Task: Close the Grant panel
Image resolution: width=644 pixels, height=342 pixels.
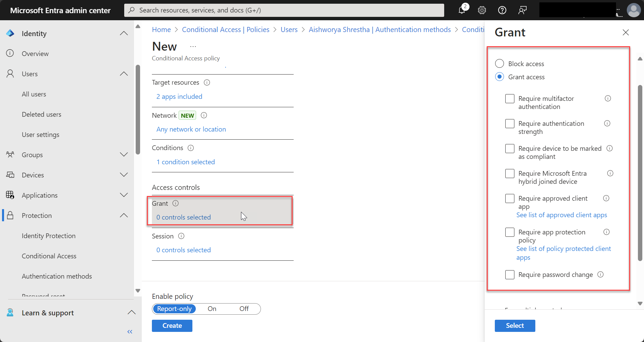Action: pyautogui.click(x=626, y=32)
